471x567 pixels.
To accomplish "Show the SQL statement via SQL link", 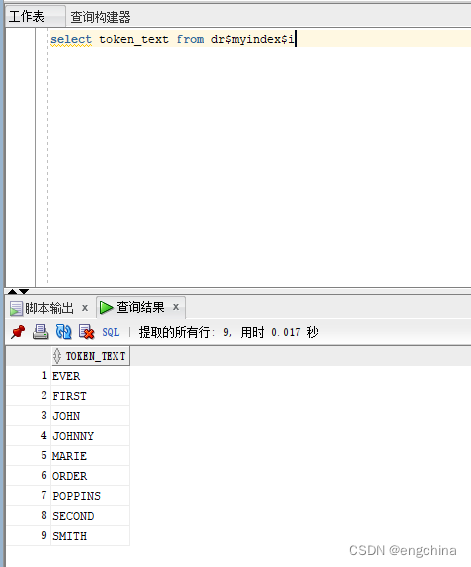I will click(x=111, y=332).
